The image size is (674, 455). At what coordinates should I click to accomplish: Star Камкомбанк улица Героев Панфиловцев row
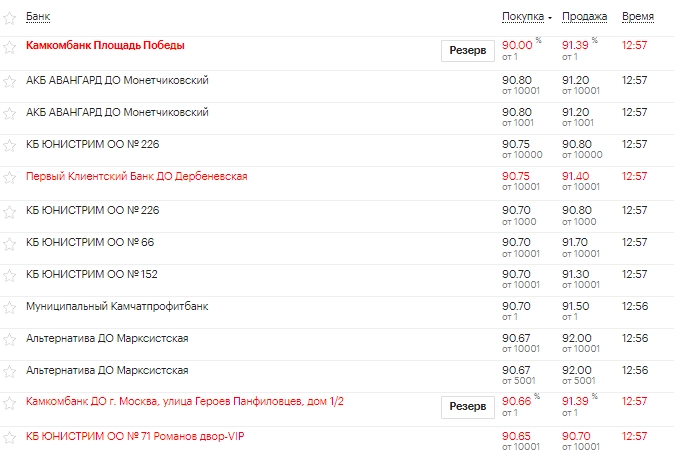[x=10, y=404]
